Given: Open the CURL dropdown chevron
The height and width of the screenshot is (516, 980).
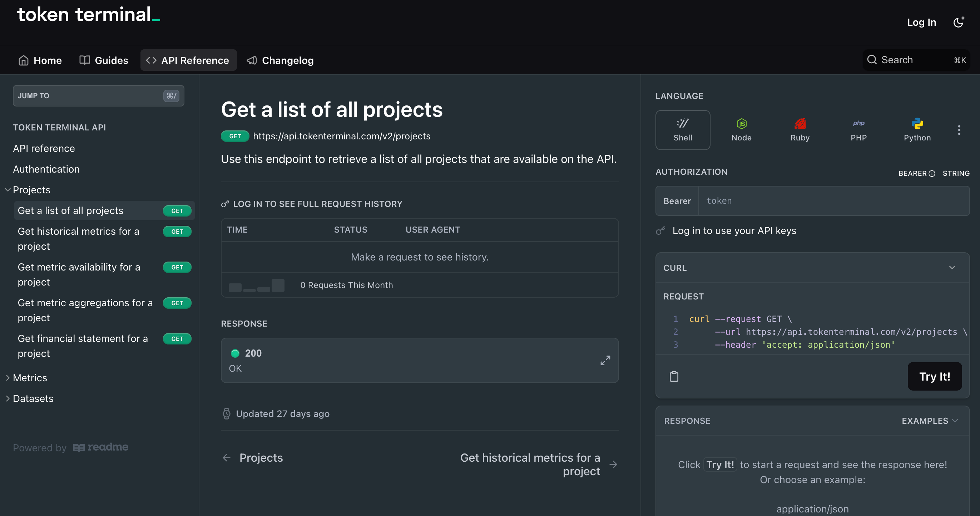Looking at the screenshot, I should (x=952, y=267).
